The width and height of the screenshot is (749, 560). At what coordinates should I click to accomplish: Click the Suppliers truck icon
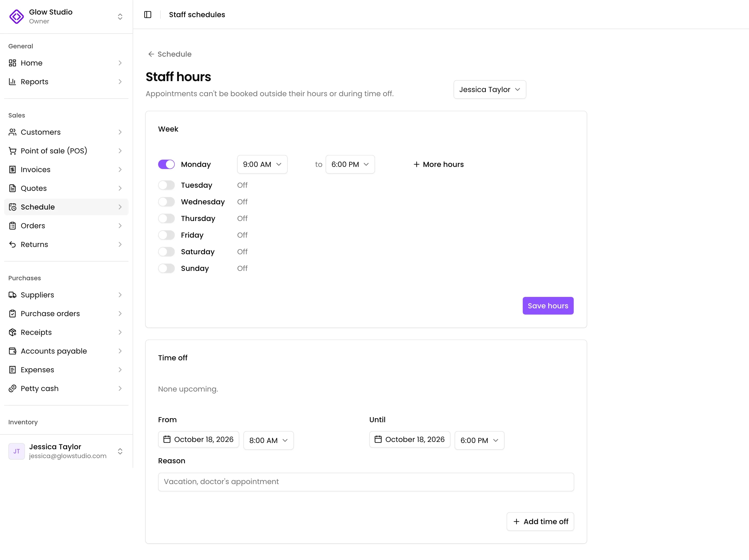(x=12, y=295)
